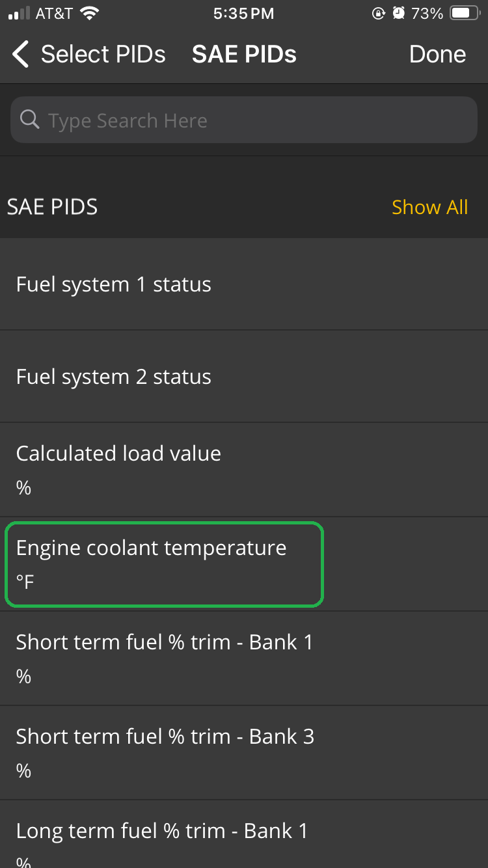Tap the magnifying glass search icon
The image size is (488, 868).
point(29,120)
